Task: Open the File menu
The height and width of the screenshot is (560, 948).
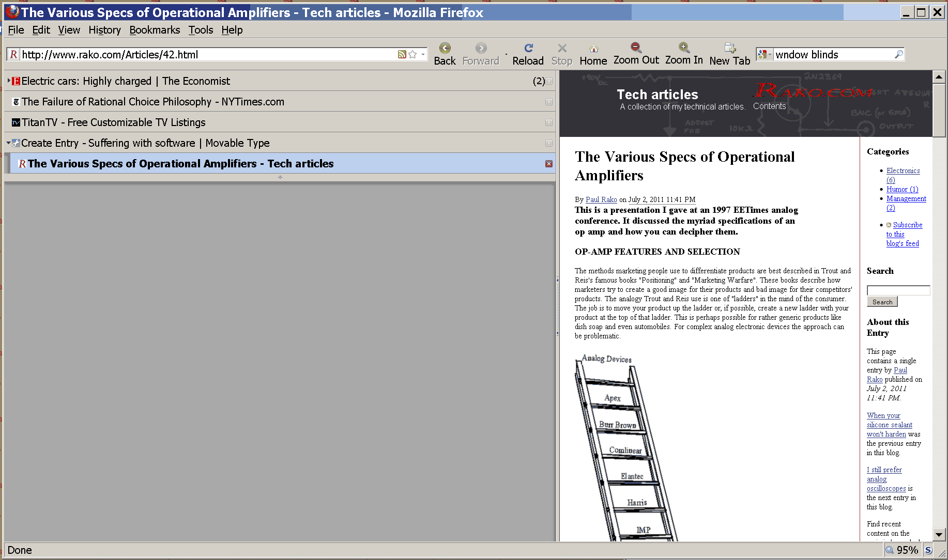Action: click(16, 30)
